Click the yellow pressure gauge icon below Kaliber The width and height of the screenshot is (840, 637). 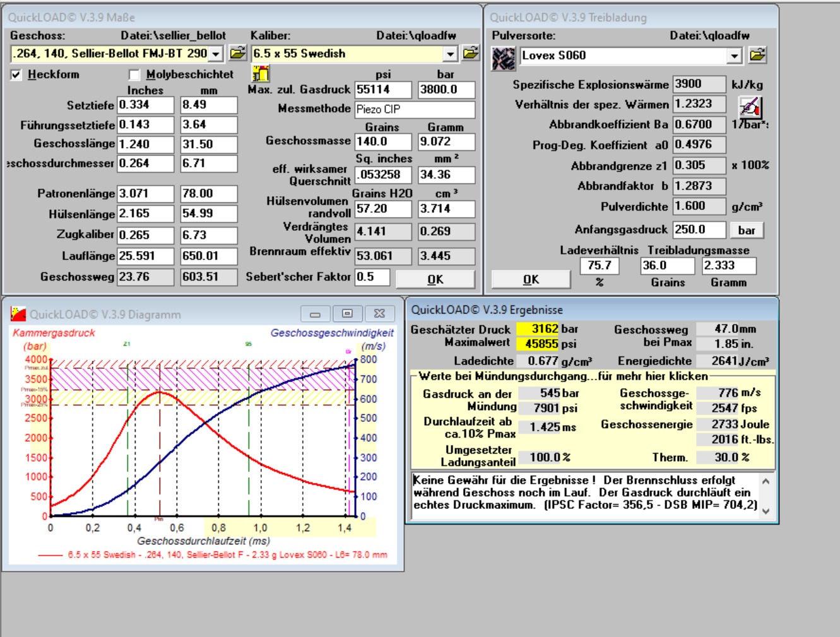pos(261,74)
